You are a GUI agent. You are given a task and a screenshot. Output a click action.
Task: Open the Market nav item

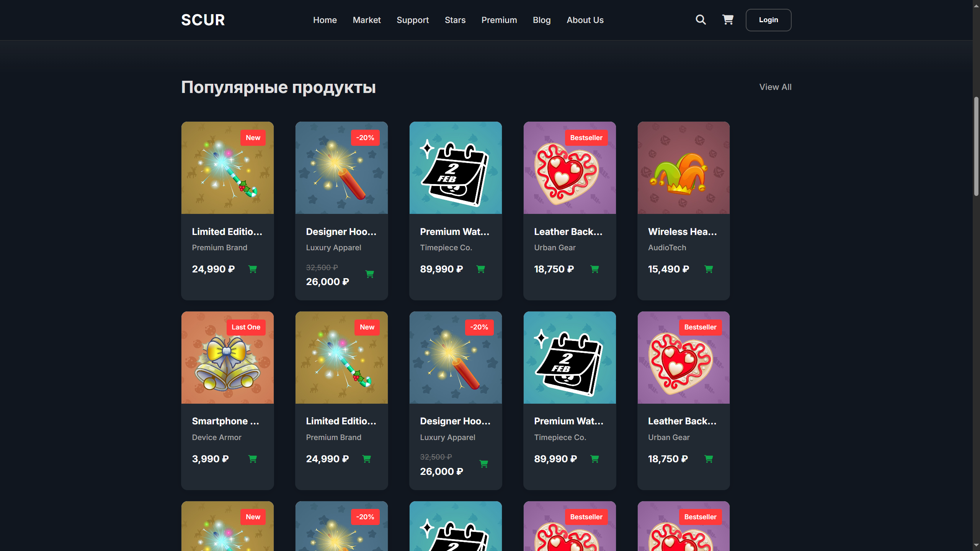(367, 20)
